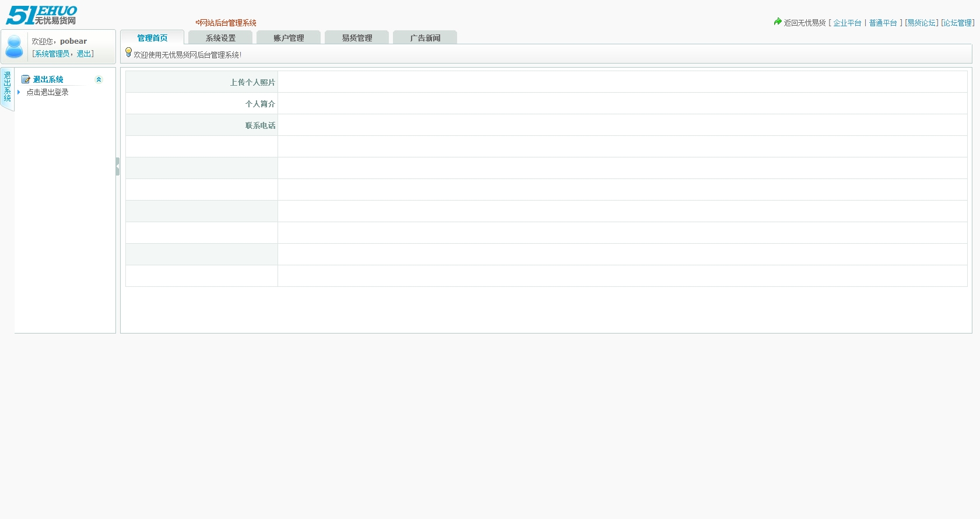980x519 pixels.
Task: Switch to the 系统设置 tab
Action: coord(220,38)
